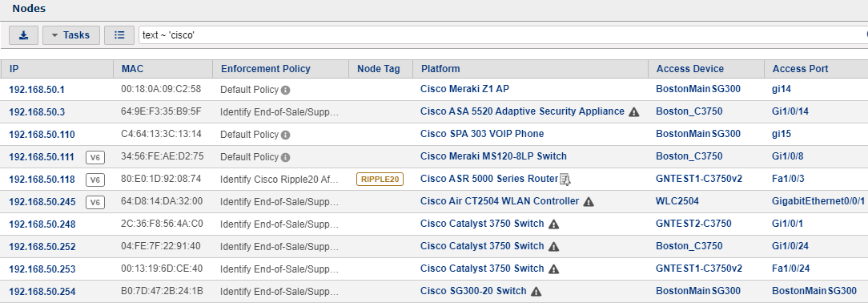The image size is (868, 303).
Task: Click info icon beside Default Policy for 192.168.50.111
Action: [x=285, y=157]
